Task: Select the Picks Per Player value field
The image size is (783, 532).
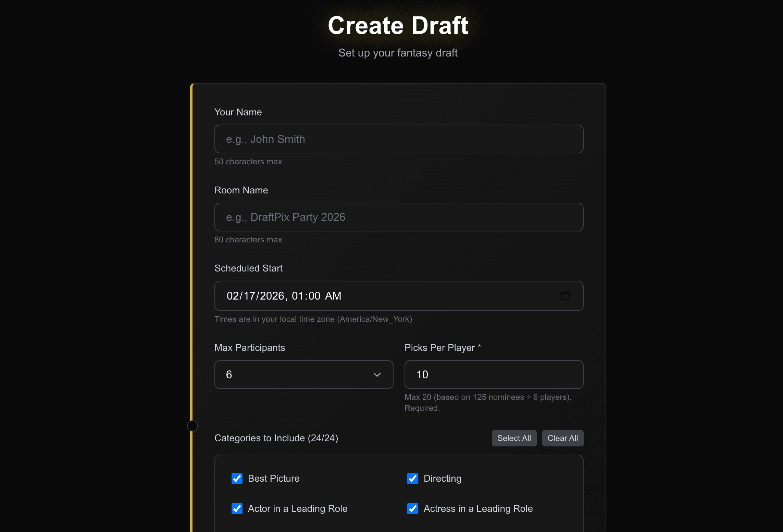Action: click(493, 375)
